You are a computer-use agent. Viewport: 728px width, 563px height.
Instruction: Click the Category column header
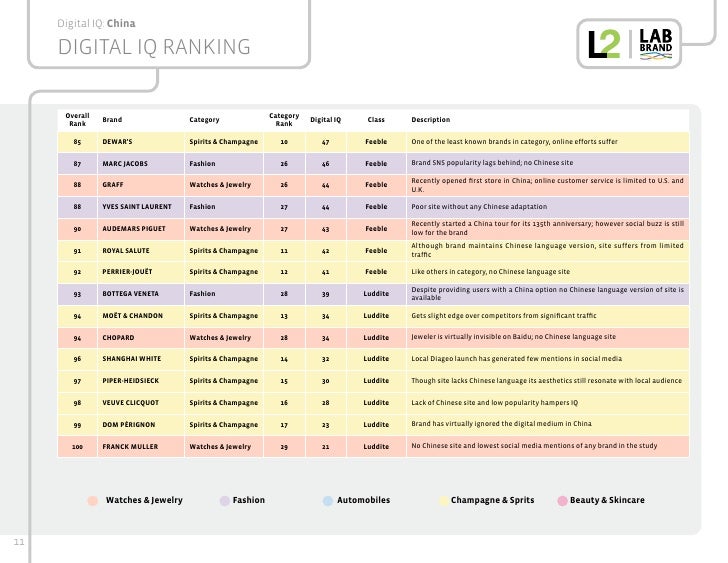[x=204, y=120]
